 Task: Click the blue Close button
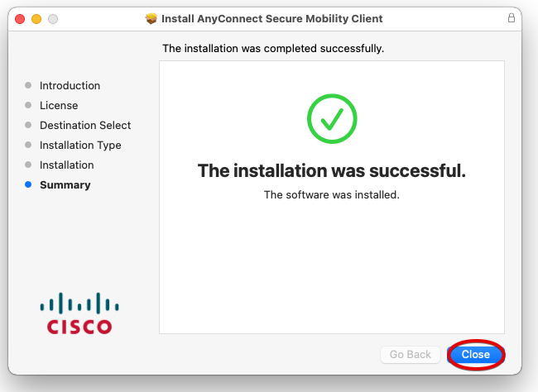(x=476, y=355)
